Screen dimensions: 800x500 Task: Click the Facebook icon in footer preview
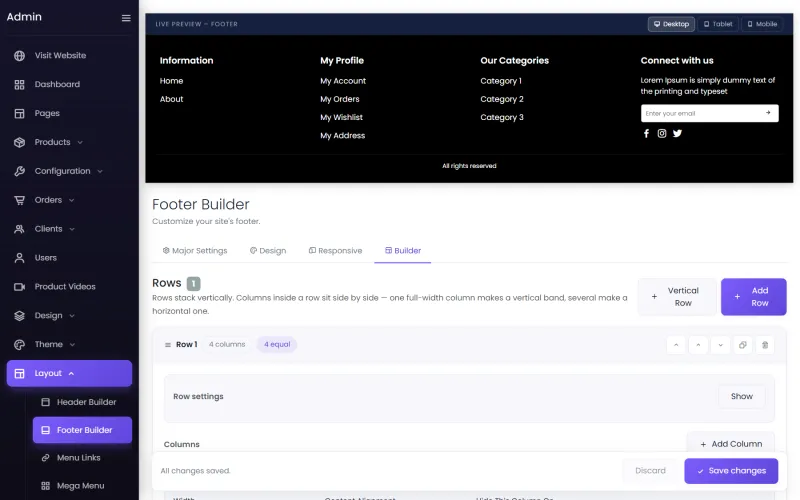(x=646, y=133)
